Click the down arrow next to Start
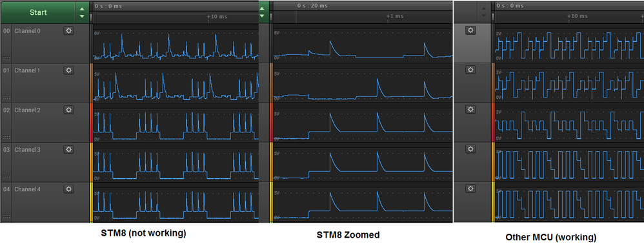Screen dimensions: 644x246 [x=82, y=16]
